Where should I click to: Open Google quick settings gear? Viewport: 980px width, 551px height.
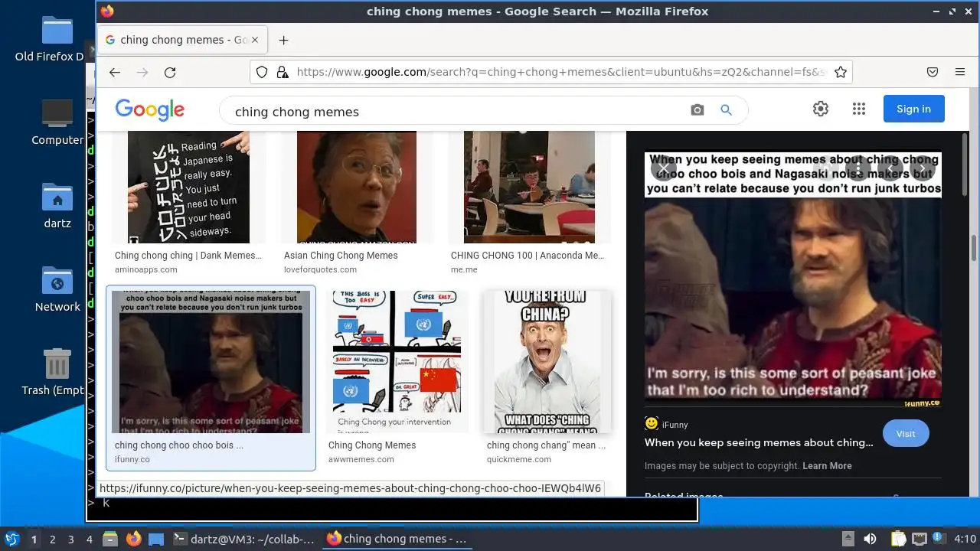821,109
